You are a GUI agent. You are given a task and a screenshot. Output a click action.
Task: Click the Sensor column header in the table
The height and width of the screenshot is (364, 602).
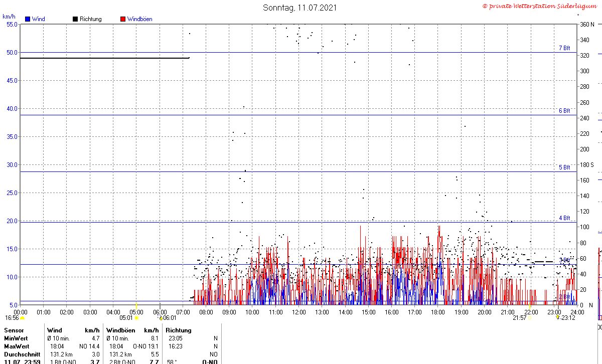click(x=13, y=330)
